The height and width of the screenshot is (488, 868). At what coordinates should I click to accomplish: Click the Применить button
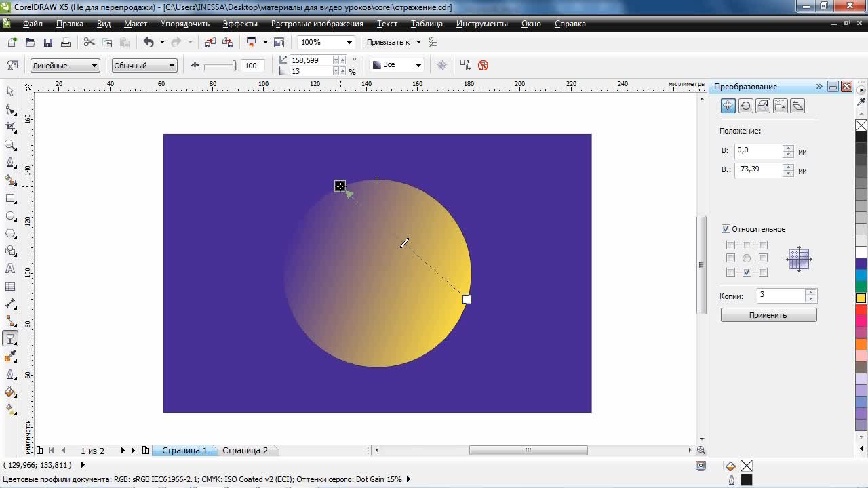pyautogui.click(x=768, y=315)
